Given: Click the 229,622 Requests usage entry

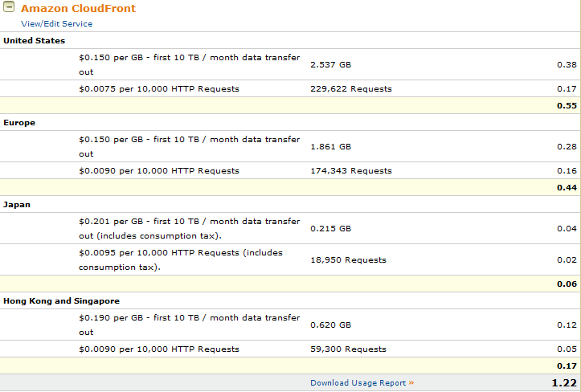Looking at the screenshot, I should tap(350, 89).
